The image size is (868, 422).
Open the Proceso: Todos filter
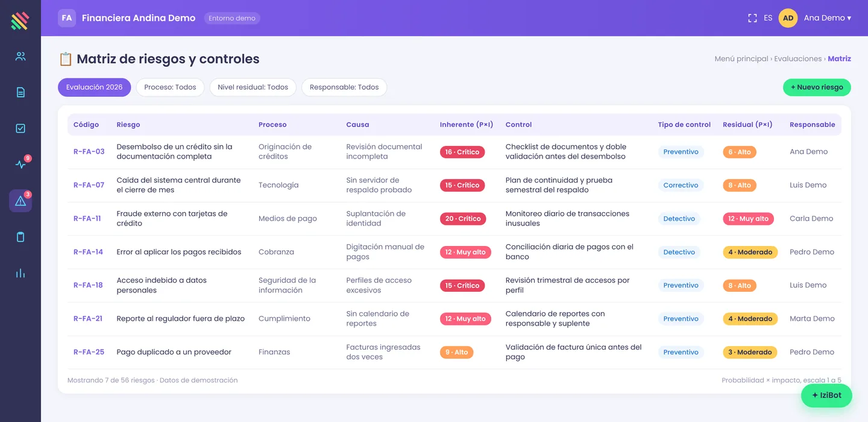pos(170,87)
